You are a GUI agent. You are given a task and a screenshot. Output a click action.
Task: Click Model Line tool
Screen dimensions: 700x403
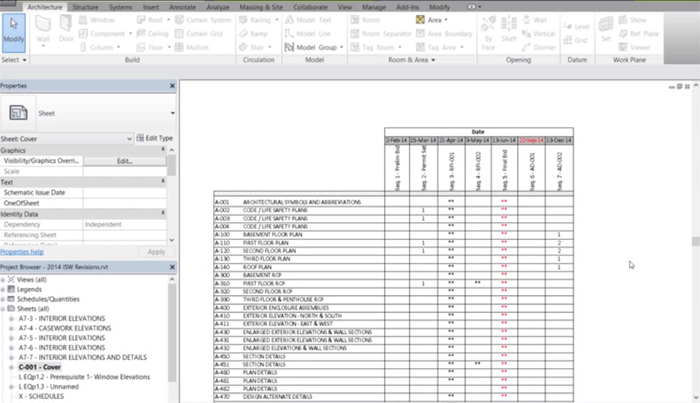(308, 33)
